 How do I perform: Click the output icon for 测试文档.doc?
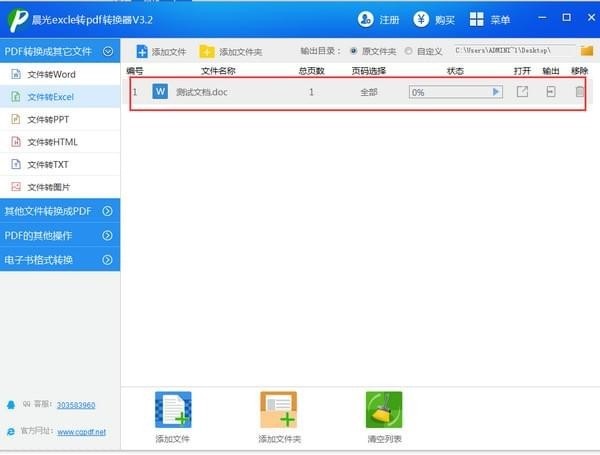click(x=551, y=91)
